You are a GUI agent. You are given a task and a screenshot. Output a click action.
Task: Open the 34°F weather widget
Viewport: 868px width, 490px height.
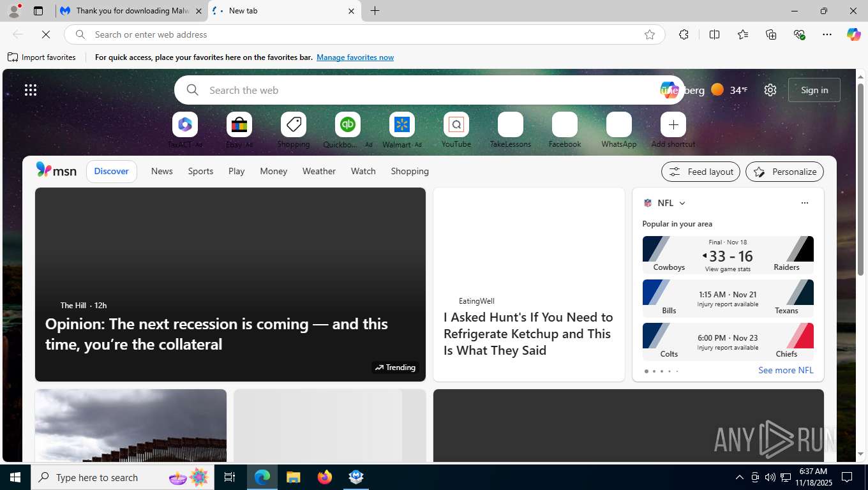pos(730,90)
